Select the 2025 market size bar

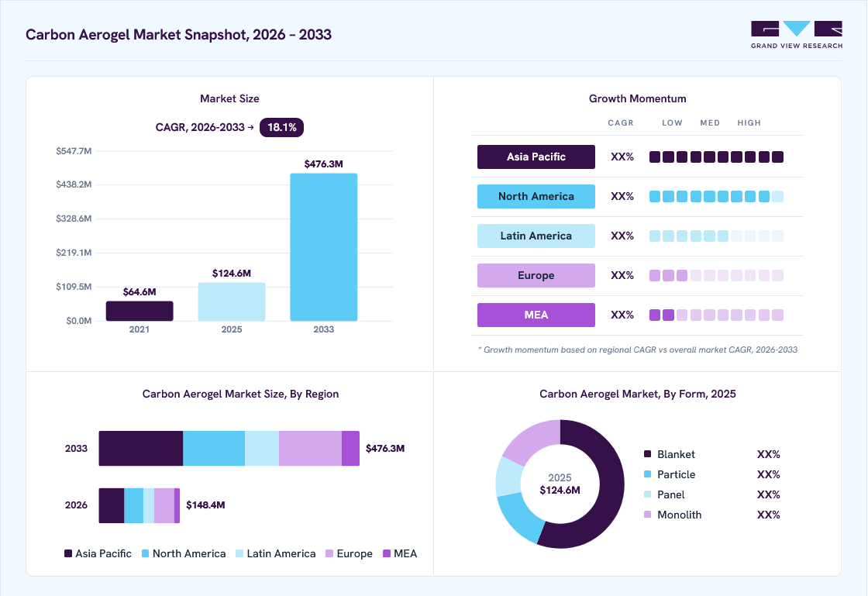click(x=232, y=301)
